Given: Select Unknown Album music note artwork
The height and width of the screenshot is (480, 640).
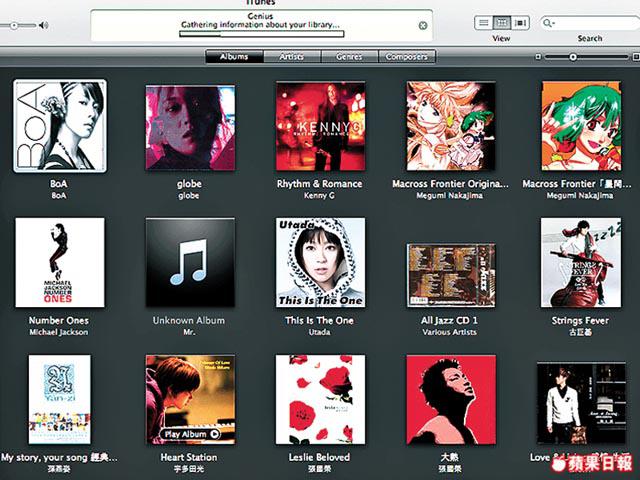Looking at the screenshot, I should (x=190, y=262).
